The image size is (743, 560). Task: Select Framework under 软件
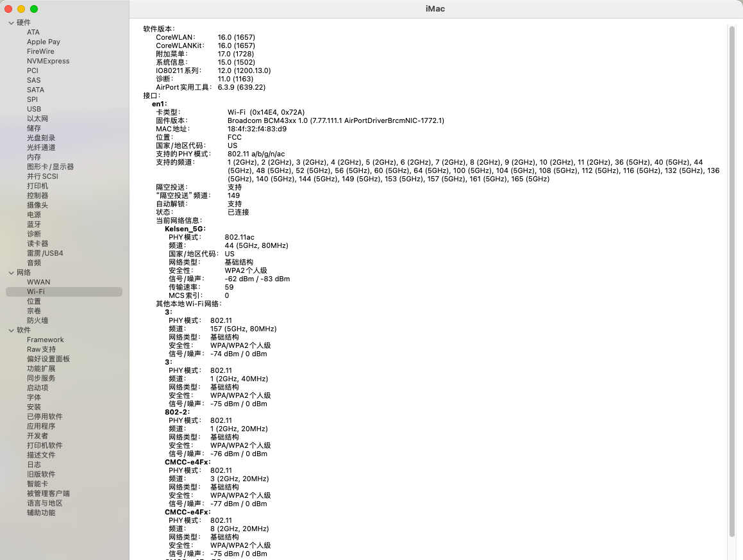46,340
